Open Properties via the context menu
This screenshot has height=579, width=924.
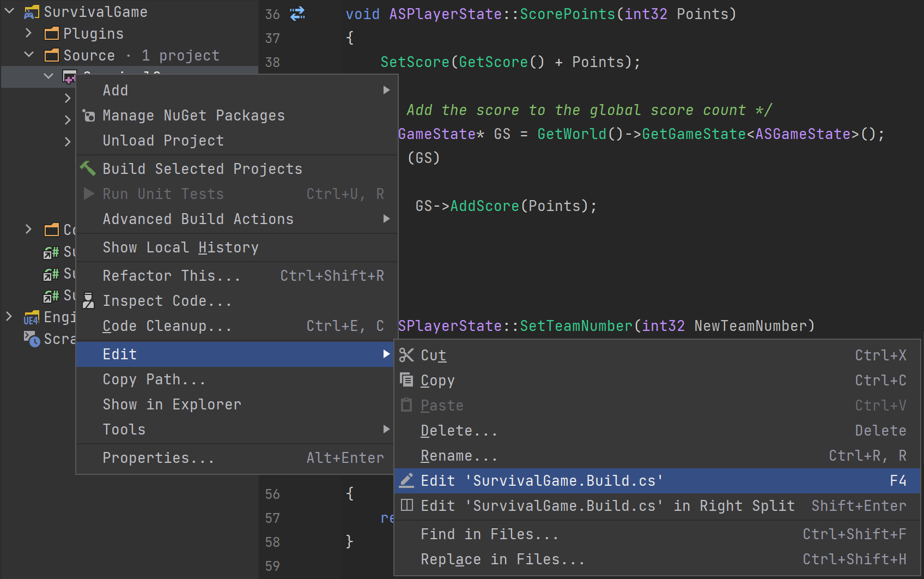click(x=157, y=457)
